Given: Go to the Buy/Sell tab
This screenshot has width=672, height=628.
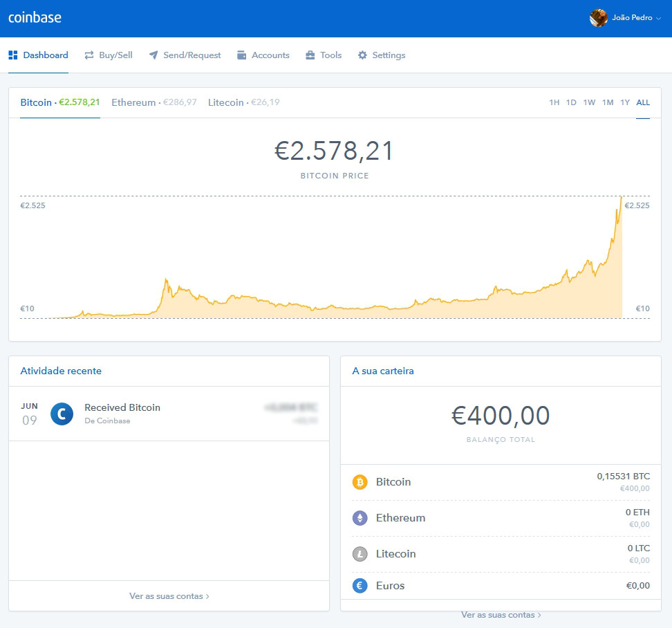Looking at the screenshot, I should click(x=109, y=55).
